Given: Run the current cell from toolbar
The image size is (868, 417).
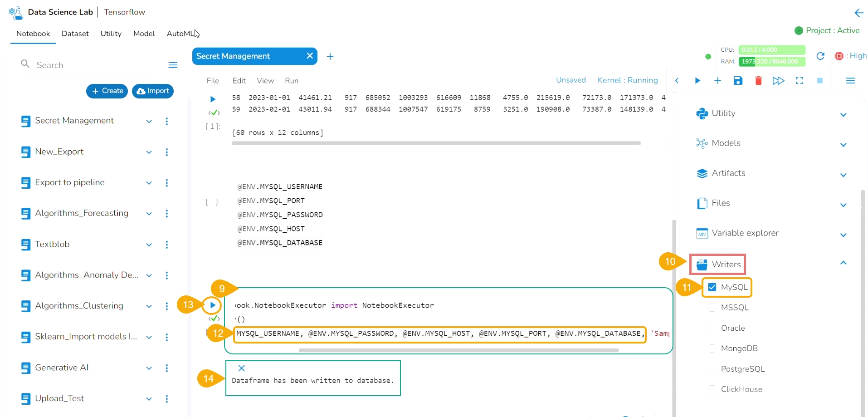Looking at the screenshot, I should pyautogui.click(x=697, y=81).
